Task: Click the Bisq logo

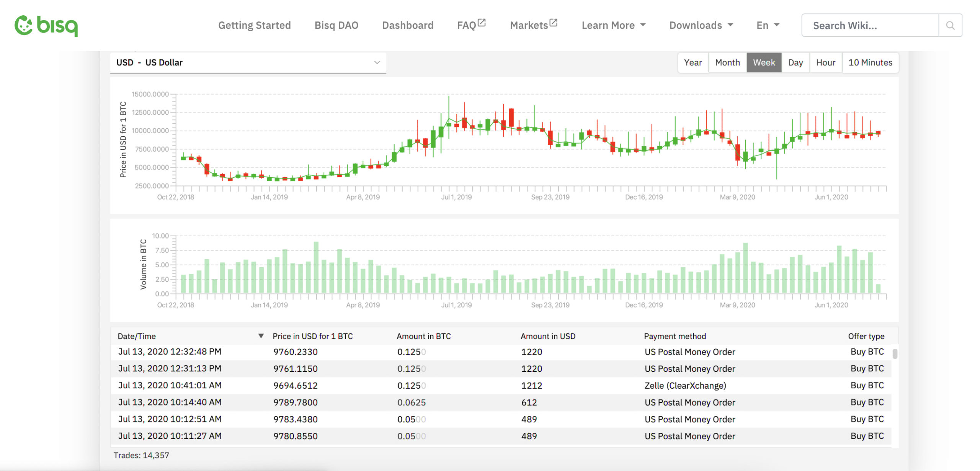Action: tap(46, 25)
